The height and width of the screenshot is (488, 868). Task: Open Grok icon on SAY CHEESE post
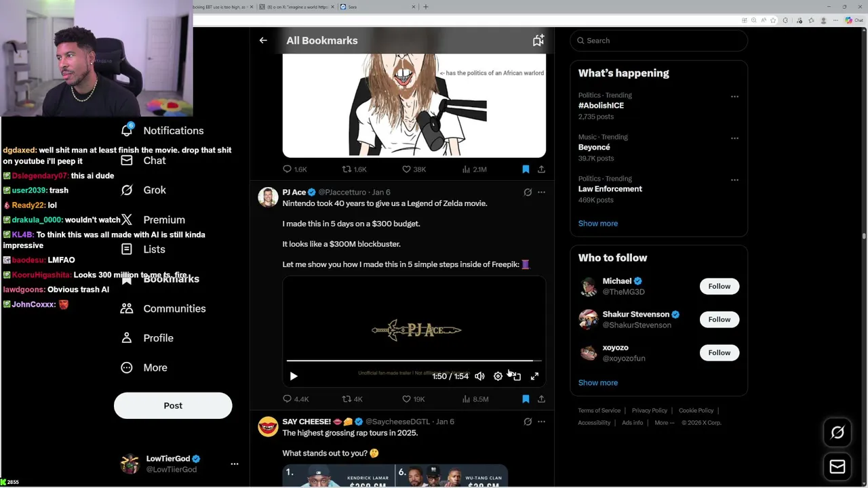528,422
